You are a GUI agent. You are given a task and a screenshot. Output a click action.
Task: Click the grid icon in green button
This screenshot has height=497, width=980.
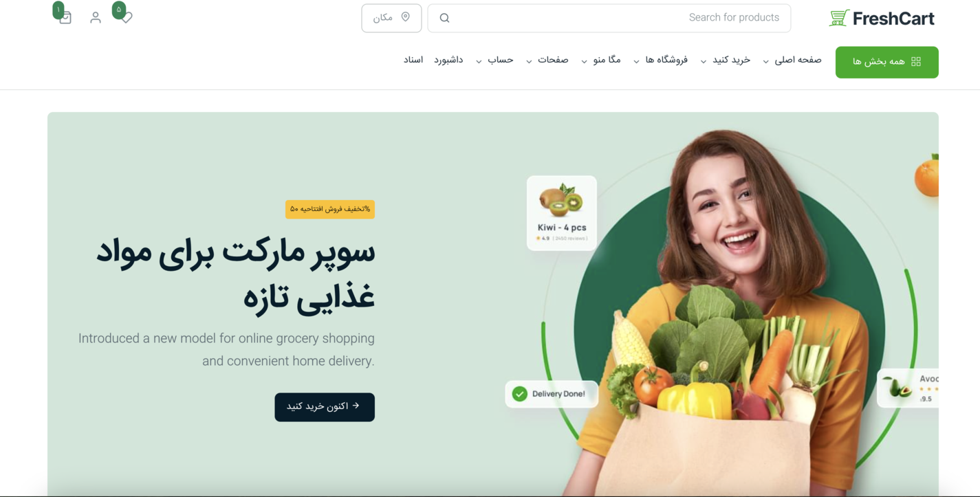click(x=916, y=61)
